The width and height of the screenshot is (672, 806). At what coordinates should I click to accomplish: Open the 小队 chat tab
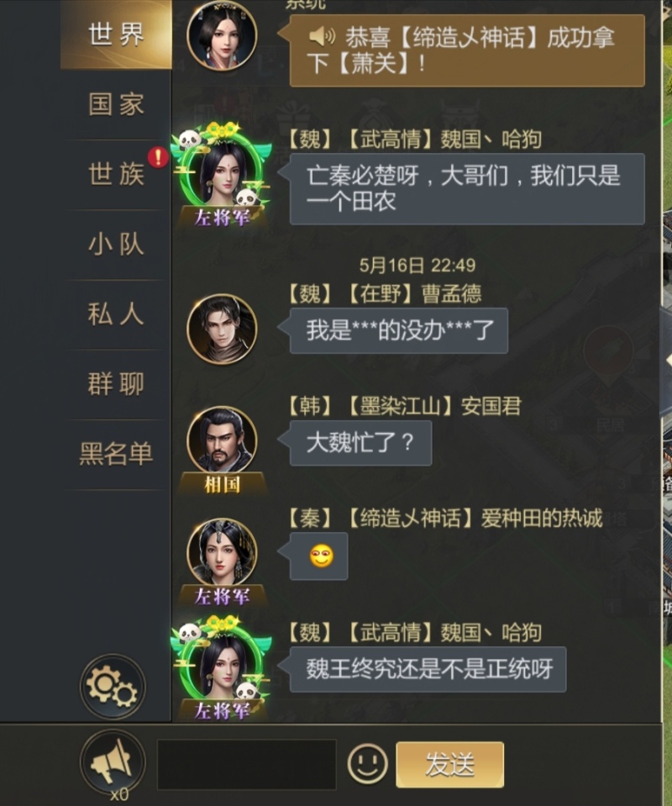116,245
